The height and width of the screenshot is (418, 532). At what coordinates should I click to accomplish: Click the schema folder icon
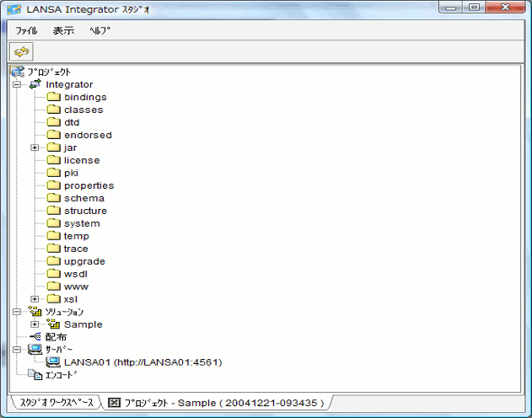click(x=54, y=198)
